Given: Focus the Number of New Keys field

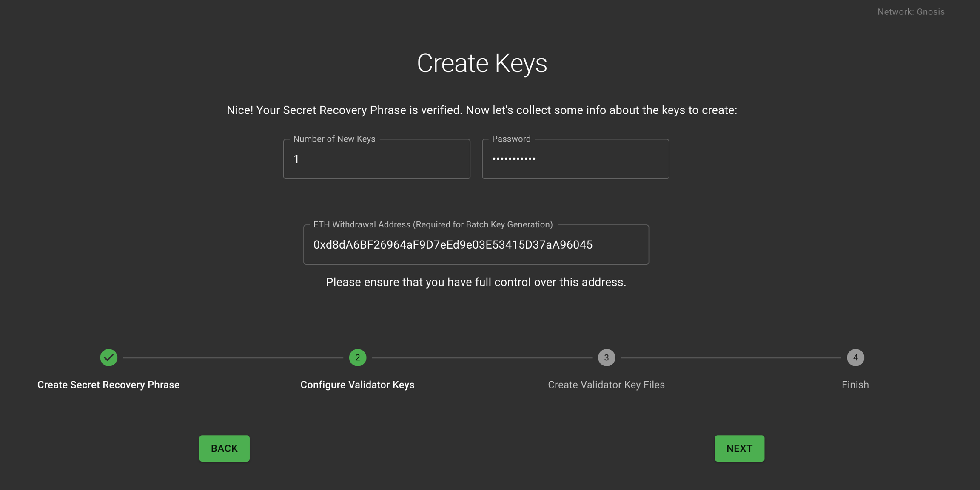Looking at the screenshot, I should pos(376,159).
